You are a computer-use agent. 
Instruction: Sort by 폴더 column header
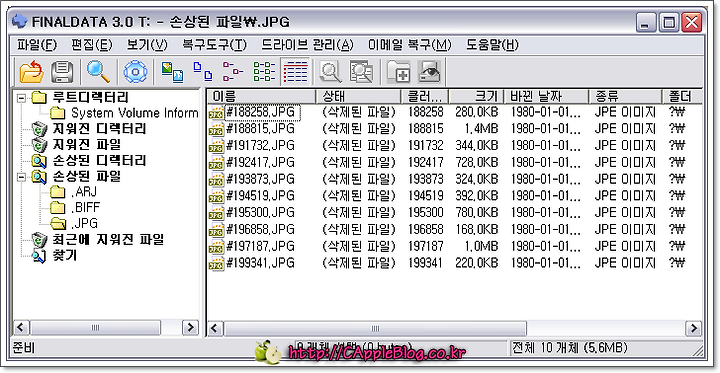point(682,96)
